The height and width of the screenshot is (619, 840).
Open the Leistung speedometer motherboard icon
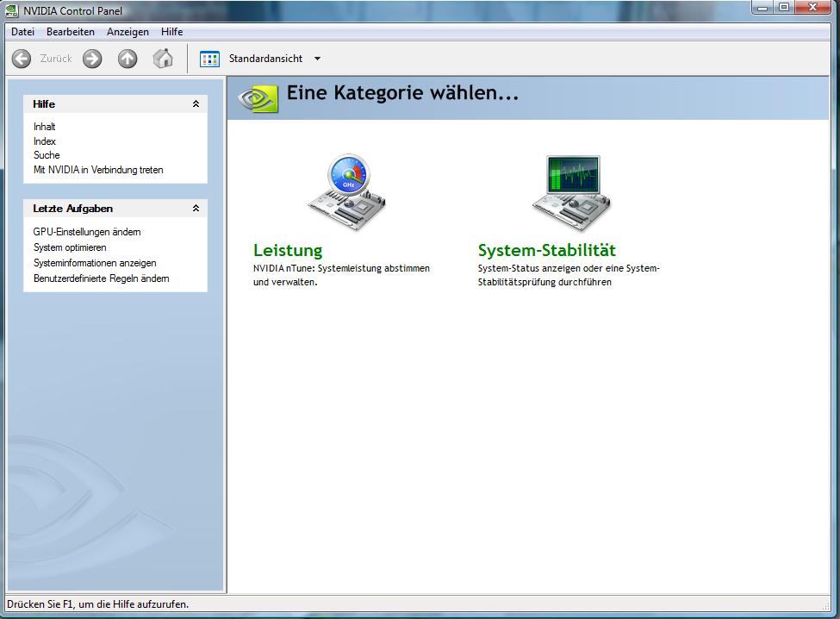347,193
